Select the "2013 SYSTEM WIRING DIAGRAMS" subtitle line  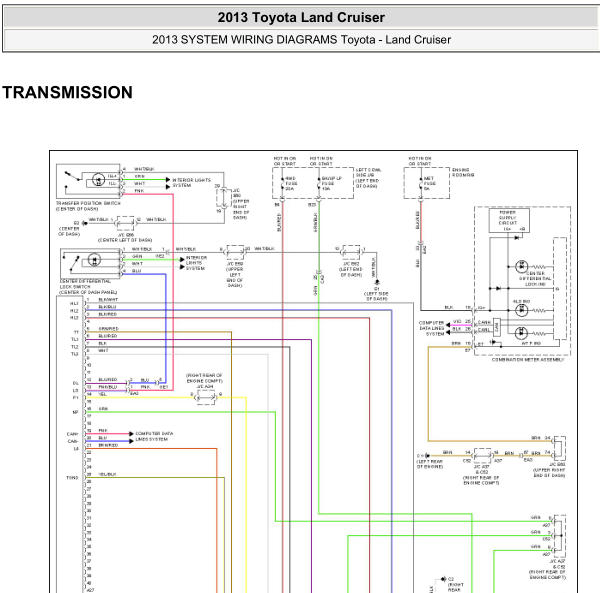301,40
